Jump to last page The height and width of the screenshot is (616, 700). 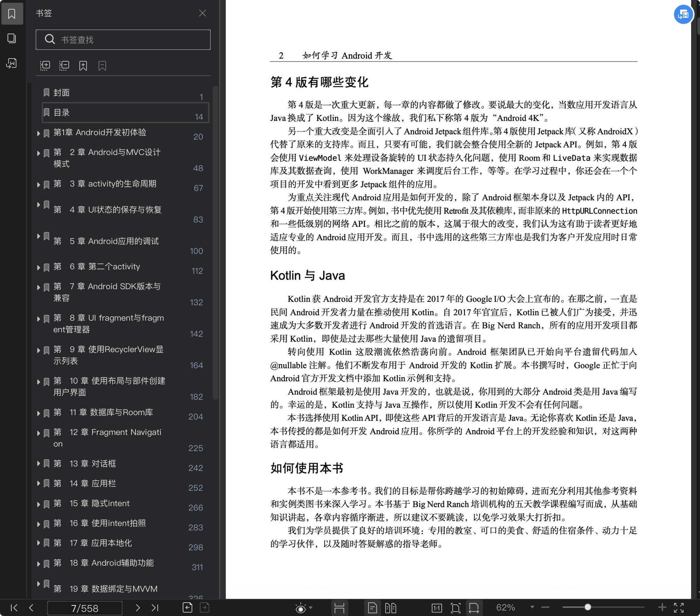point(155,608)
